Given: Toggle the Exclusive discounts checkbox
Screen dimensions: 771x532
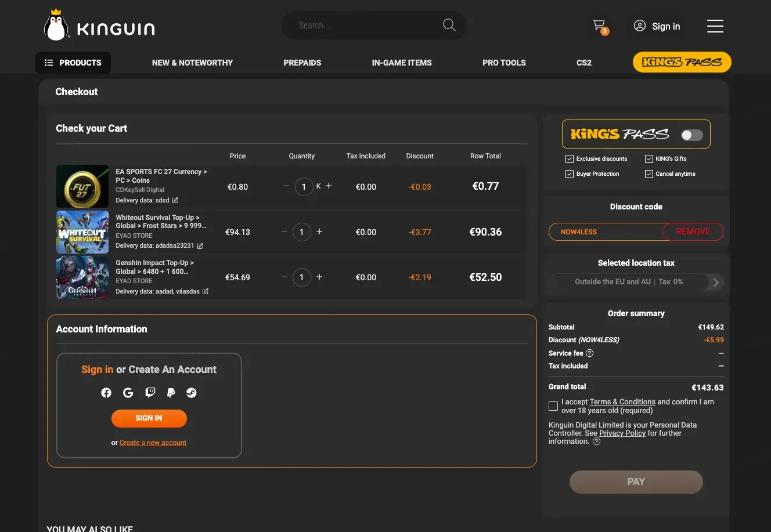Looking at the screenshot, I should click(570, 159).
